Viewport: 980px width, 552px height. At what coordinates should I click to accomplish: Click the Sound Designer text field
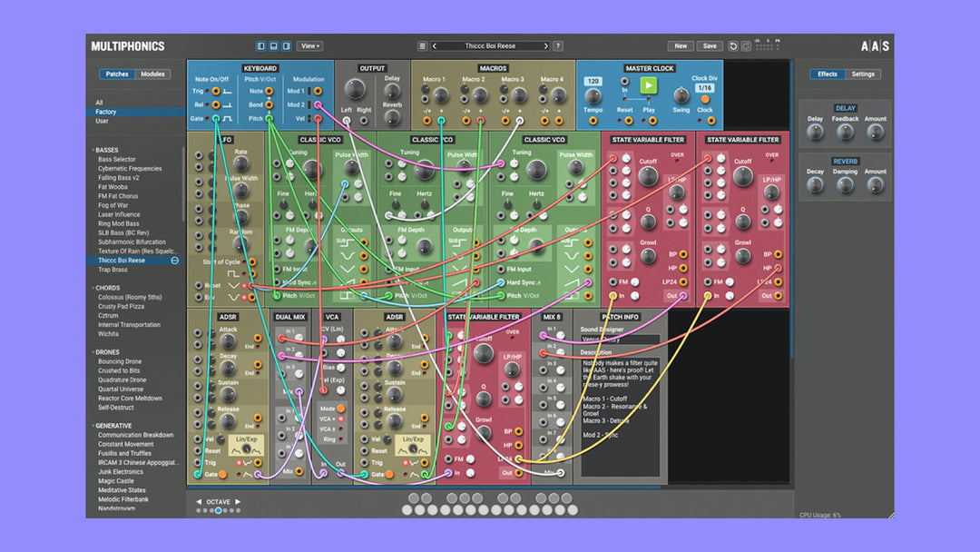coord(620,339)
